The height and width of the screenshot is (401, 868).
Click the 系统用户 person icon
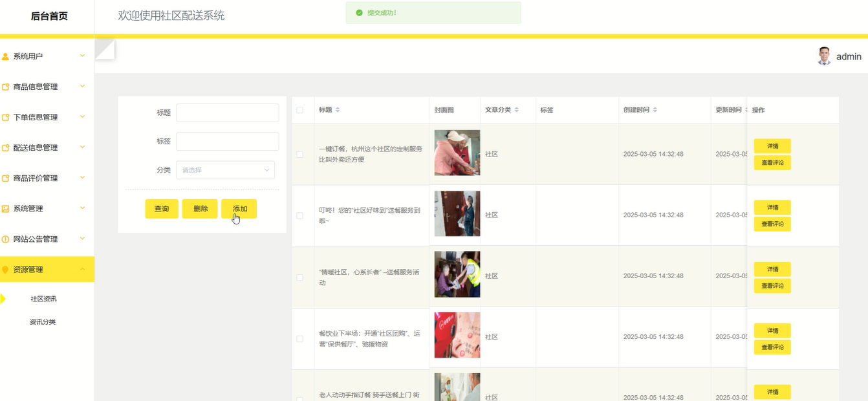coord(6,57)
